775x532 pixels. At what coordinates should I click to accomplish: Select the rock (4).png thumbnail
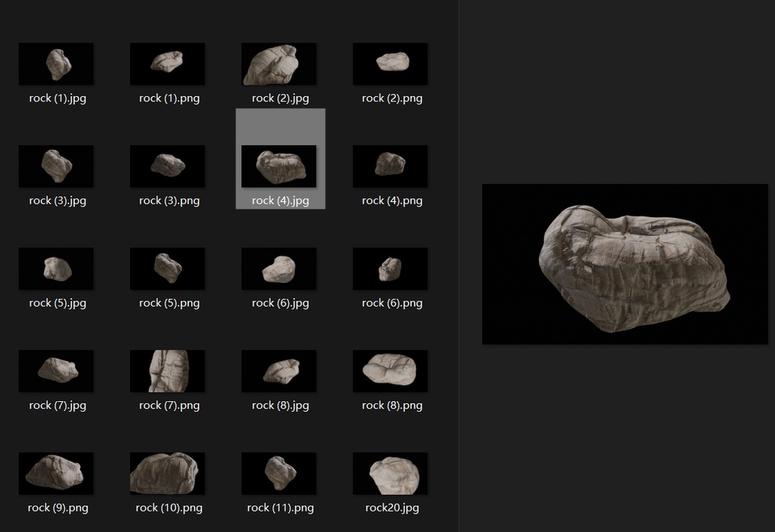(391, 166)
